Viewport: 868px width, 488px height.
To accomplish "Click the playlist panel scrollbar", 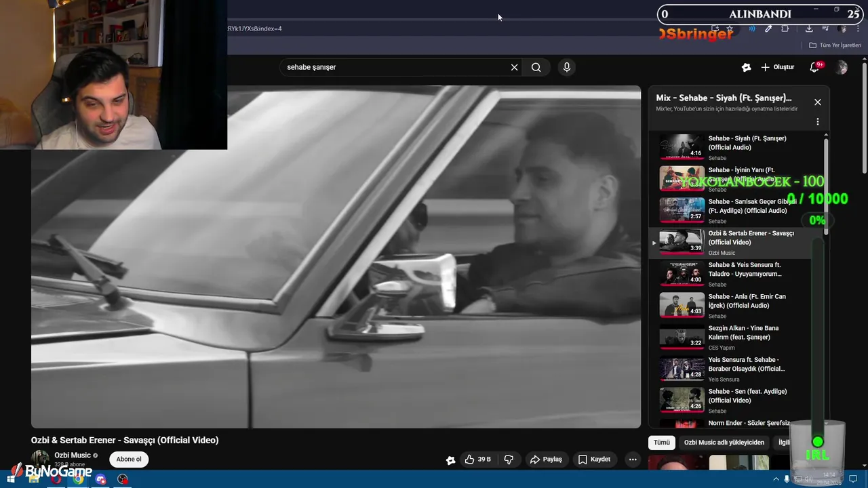I will [826, 186].
